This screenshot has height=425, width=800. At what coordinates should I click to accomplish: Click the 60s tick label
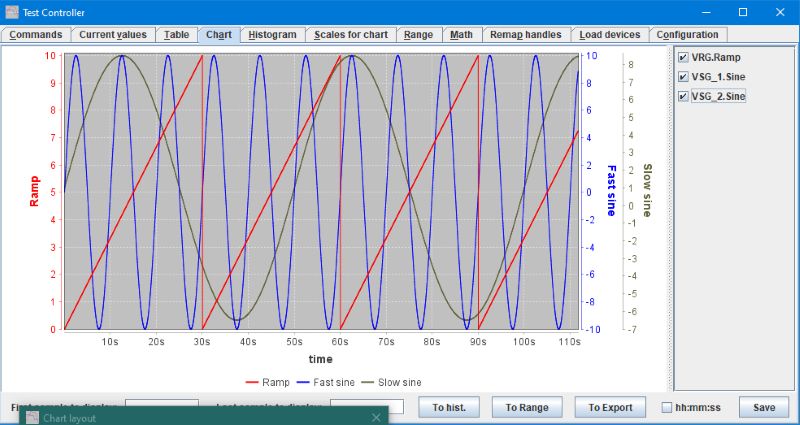pos(340,342)
